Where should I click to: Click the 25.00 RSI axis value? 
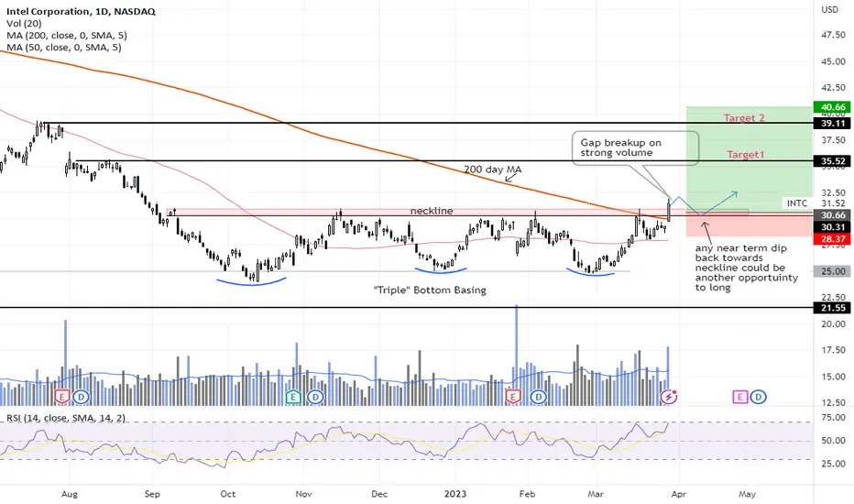tap(833, 464)
